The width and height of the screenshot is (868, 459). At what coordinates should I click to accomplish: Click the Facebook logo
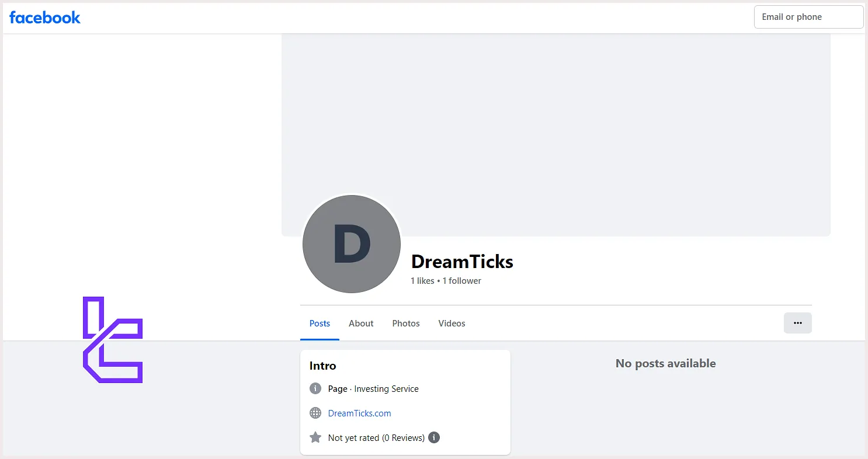(45, 18)
